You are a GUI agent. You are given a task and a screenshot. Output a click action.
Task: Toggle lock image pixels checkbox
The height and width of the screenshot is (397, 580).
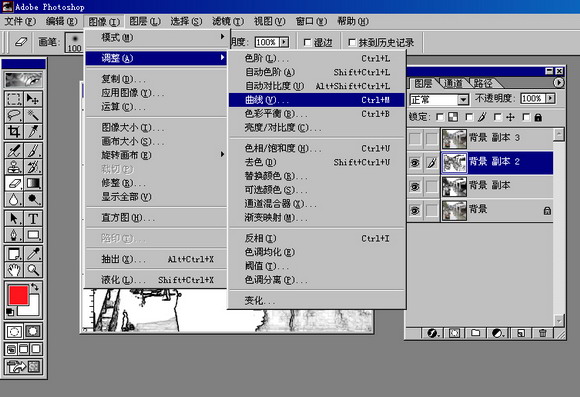469,117
